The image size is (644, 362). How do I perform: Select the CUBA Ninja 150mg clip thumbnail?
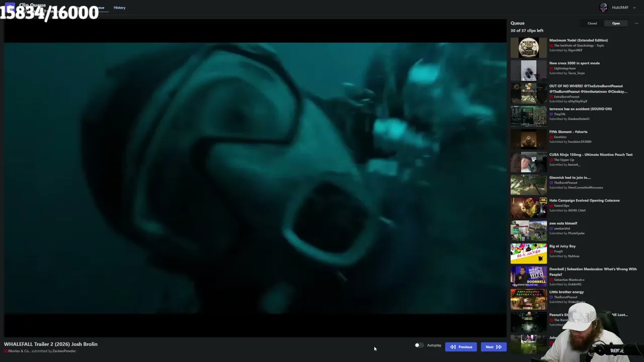coord(528,162)
